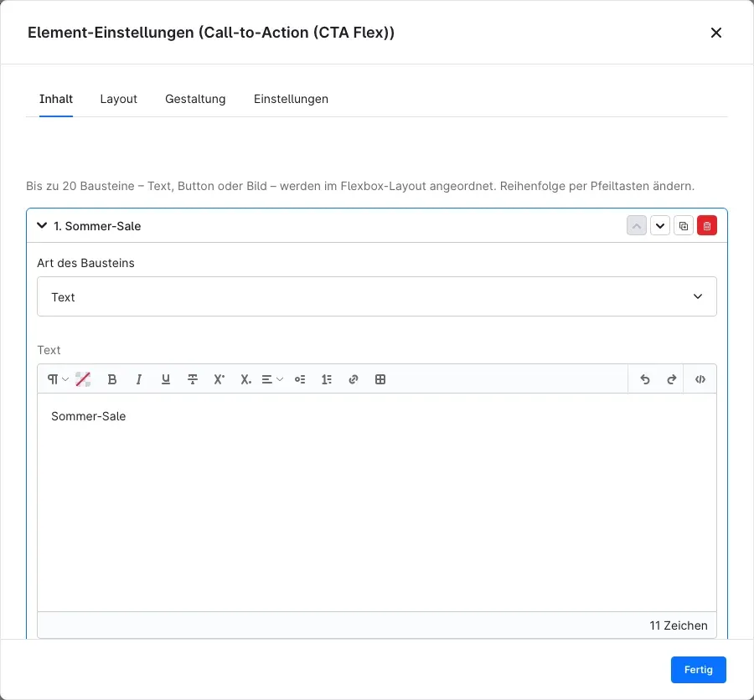Redo the last edit
Screen dimensions: 754x700
672,379
